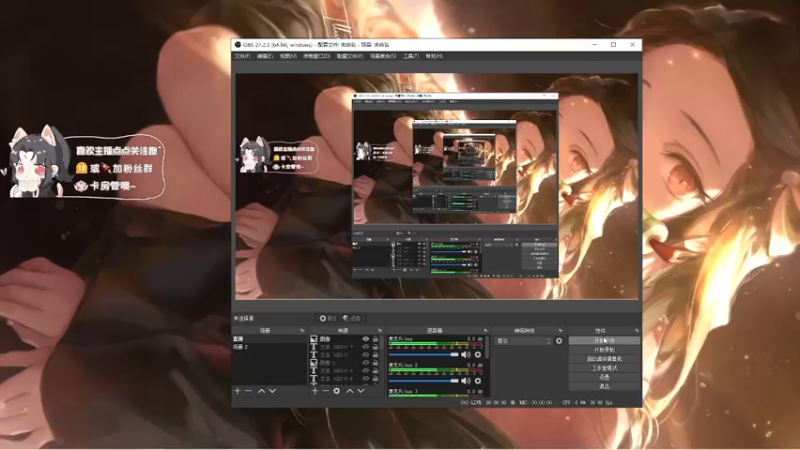Adjust the 麦克风/Aux volume slider
Viewport: 800px width, 450px height.
[424, 354]
